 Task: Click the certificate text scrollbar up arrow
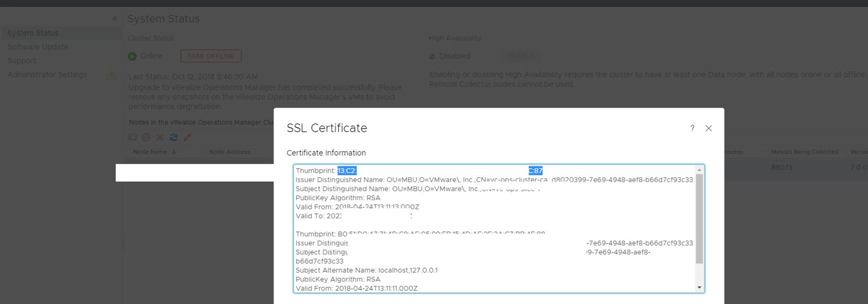[x=700, y=170]
